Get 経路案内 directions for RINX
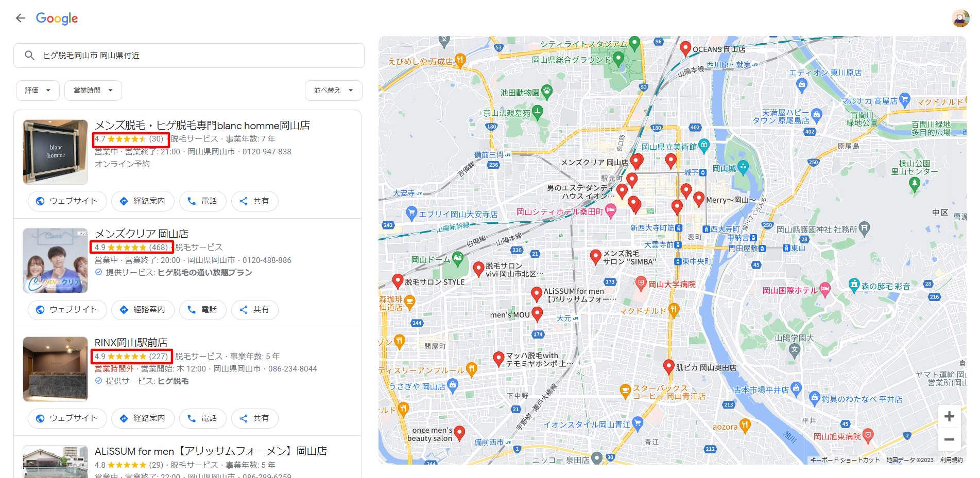Viewport: 980px width, 478px height. (x=143, y=418)
